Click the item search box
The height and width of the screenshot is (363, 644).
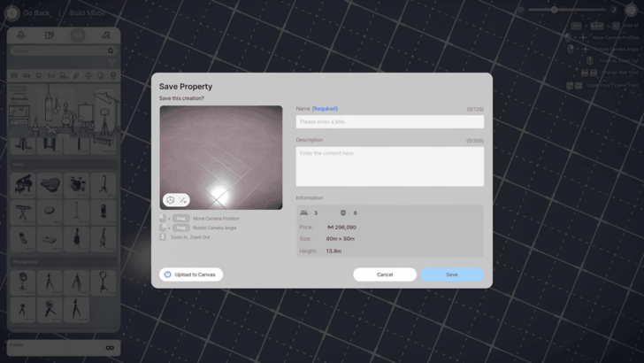pos(58,51)
